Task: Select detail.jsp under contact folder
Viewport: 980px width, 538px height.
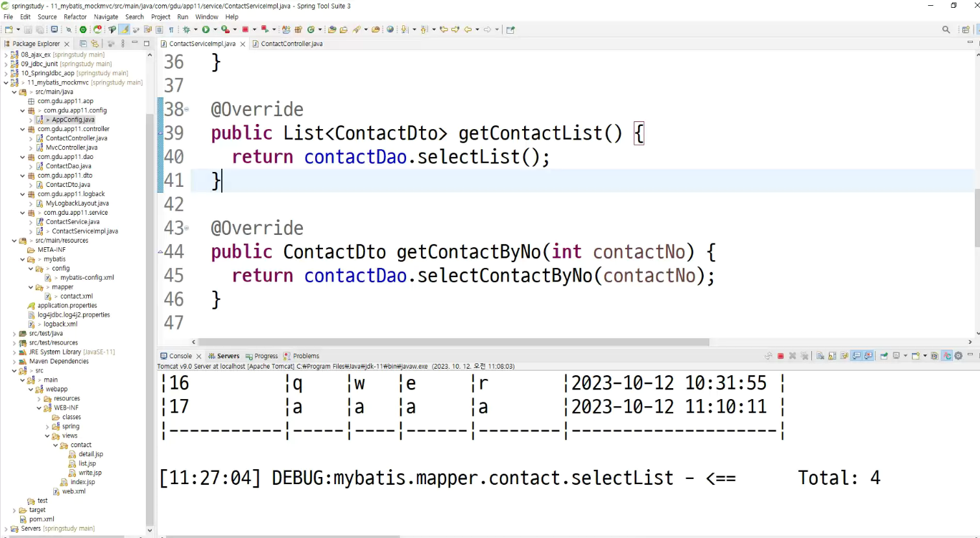Action: pyautogui.click(x=91, y=454)
